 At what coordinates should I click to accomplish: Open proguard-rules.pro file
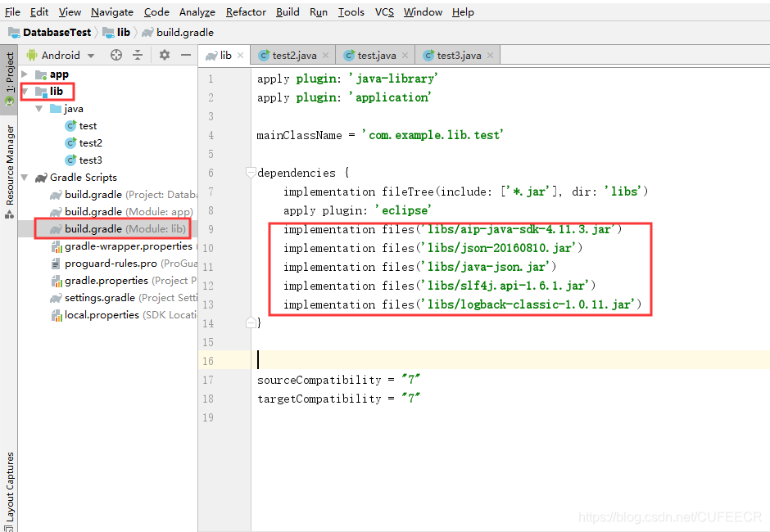pyautogui.click(x=123, y=263)
